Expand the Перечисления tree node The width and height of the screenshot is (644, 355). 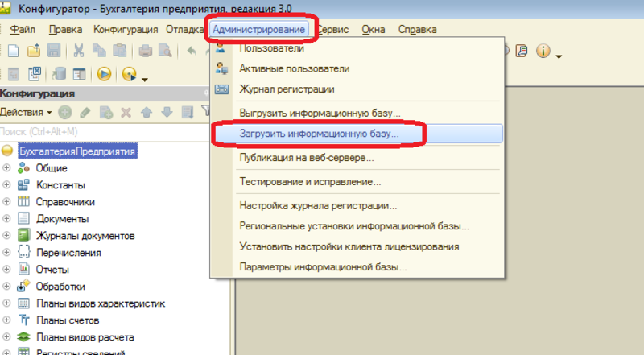6,252
